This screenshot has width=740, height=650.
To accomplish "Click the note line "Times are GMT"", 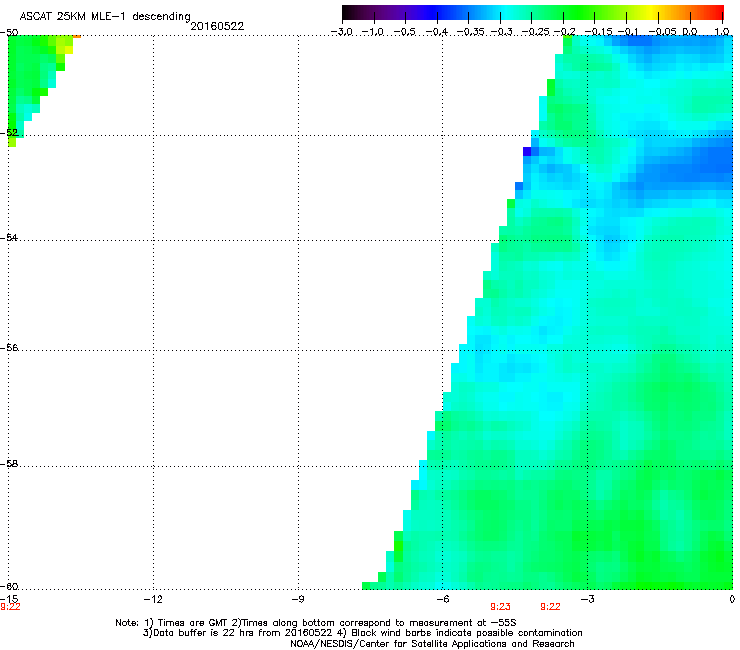I will [316, 623].
